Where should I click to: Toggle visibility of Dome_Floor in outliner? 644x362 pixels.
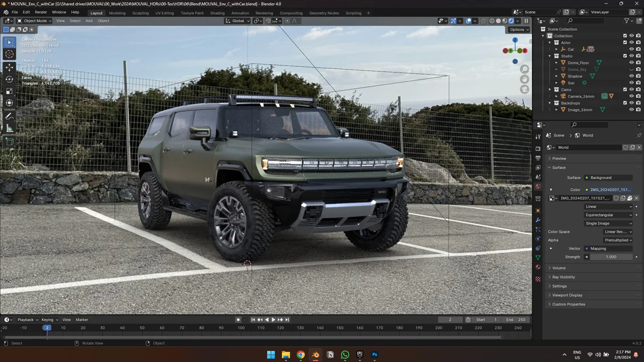(x=631, y=62)
